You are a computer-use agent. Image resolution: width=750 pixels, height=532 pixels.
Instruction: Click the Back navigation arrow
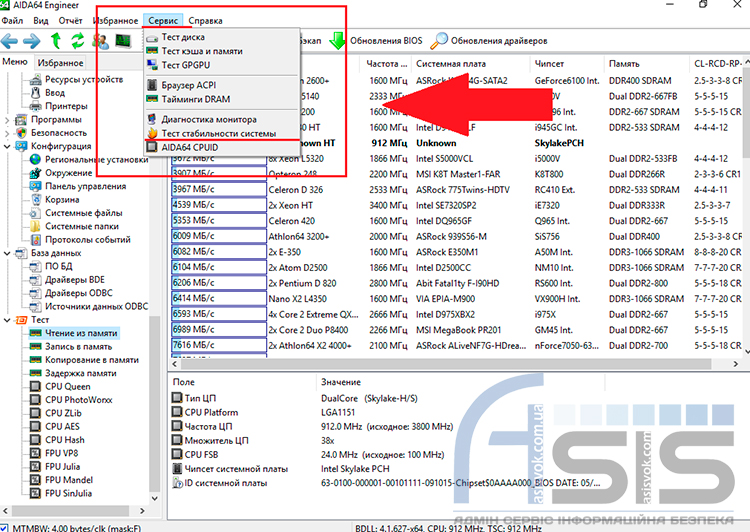pyautogui.click(x=10, y=41)
